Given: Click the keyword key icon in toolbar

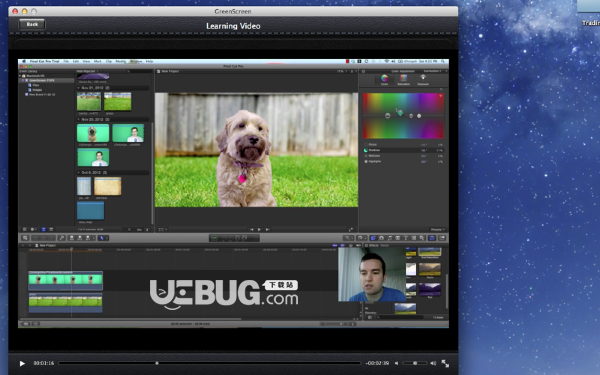Looking at the screenshot, I should pos(62,238).
